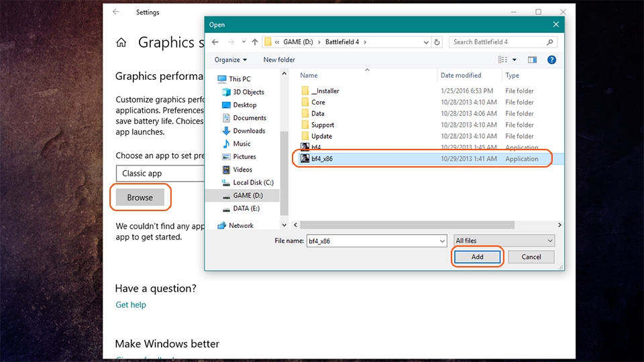This screenshot has height=362, width=644.
Task: Sort by Date modified column
Action: coord(461,76)
